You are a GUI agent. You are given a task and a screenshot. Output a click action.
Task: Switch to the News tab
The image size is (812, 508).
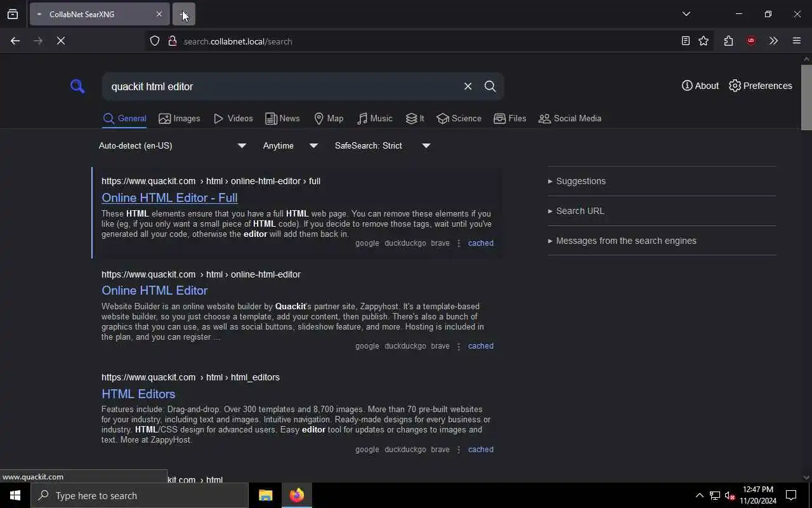click(282, 119)
